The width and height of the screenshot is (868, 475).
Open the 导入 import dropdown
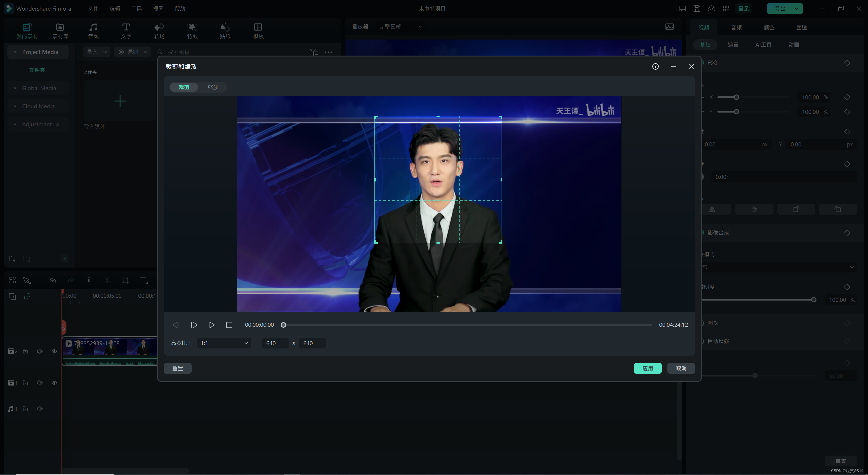tap(97, 52)
